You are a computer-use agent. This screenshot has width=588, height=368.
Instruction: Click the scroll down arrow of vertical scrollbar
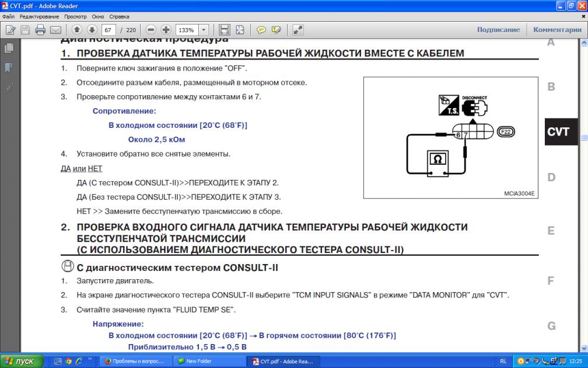584,349
